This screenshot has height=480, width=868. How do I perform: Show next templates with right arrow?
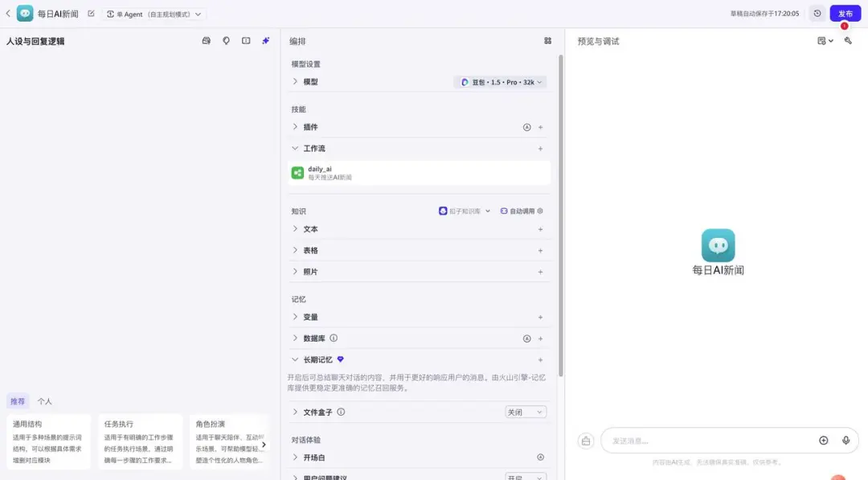264,445
